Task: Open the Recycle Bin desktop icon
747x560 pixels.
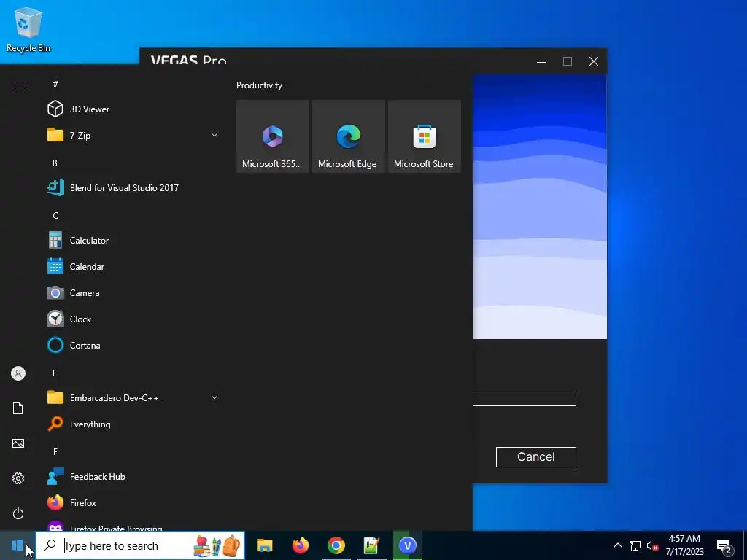Action: point(28,29)
